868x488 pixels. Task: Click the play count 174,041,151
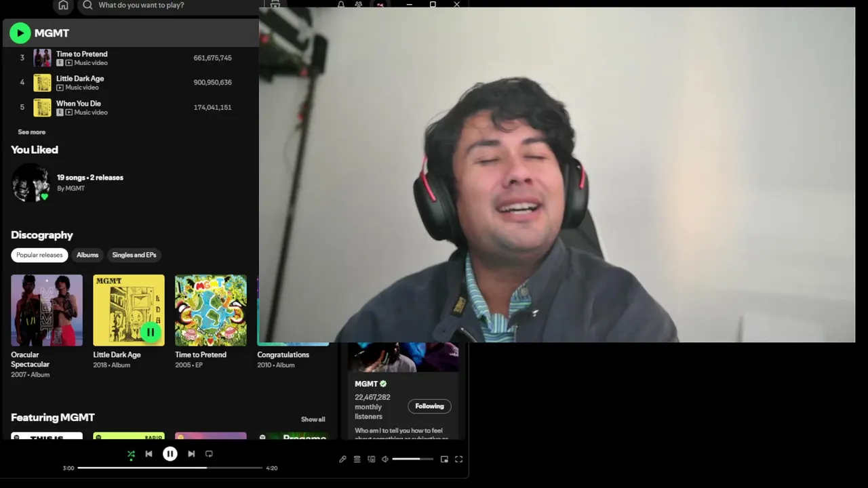(212, 107)
